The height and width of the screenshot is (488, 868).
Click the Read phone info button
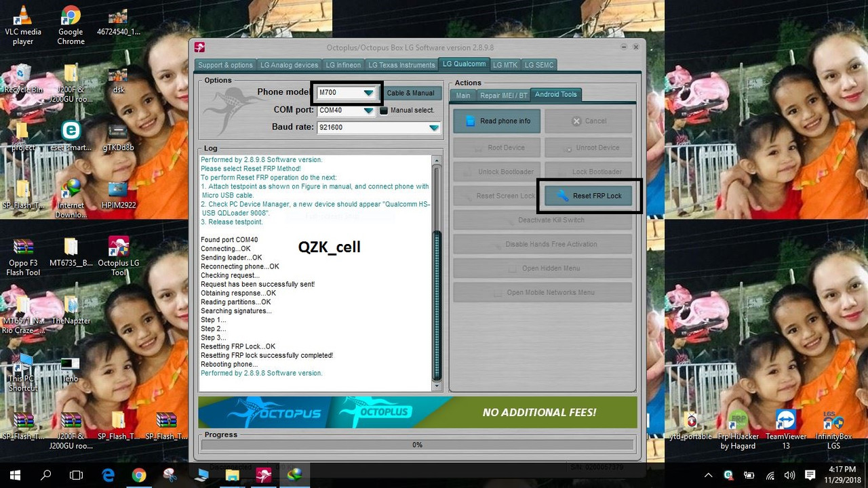tap(496, 121)
